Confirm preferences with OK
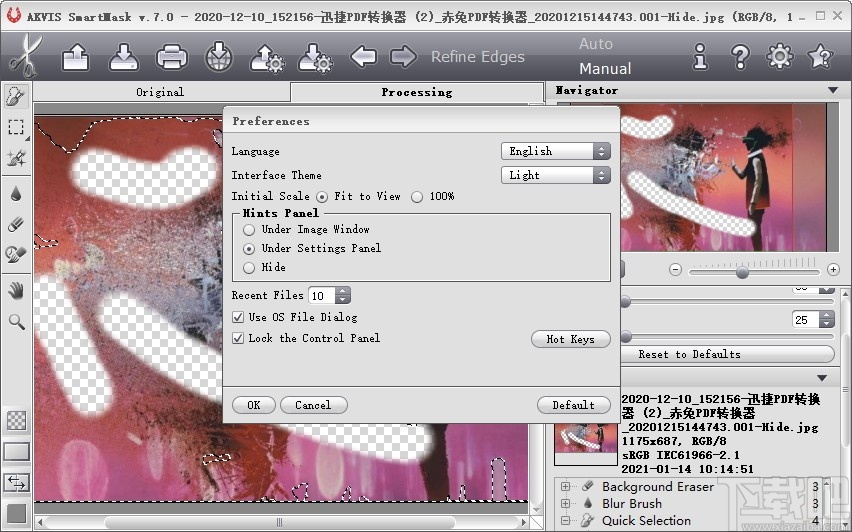Screen dimensions: 852x532 254,405
